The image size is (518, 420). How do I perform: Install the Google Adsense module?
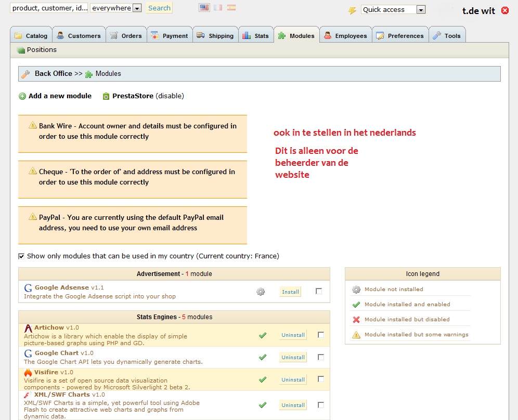[x=290, y=292]
